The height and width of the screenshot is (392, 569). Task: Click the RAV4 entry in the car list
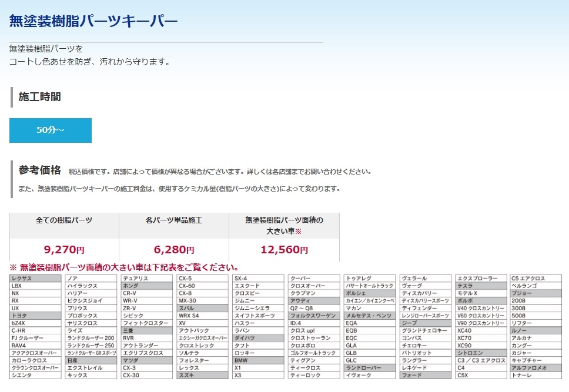(x=35, y=346)
